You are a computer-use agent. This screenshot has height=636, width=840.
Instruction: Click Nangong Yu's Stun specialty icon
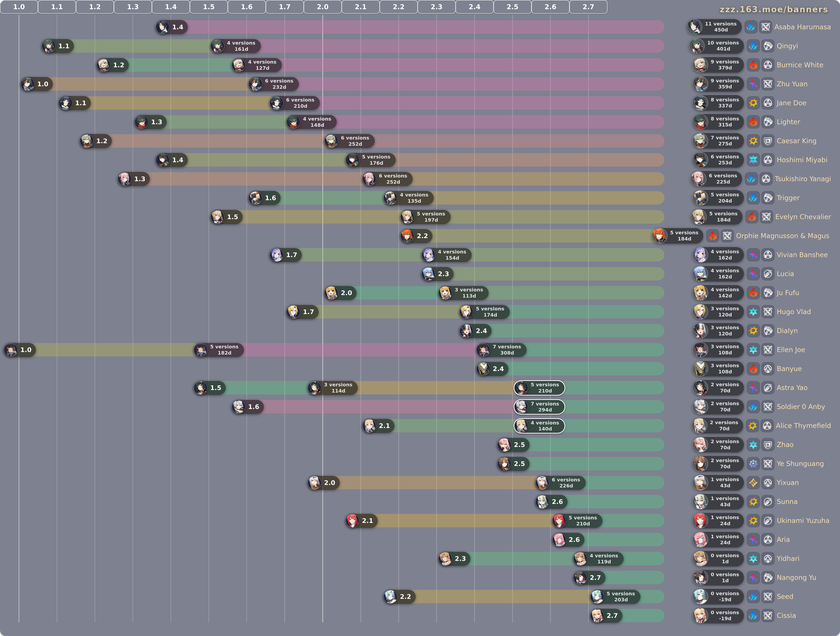point(768,577)
